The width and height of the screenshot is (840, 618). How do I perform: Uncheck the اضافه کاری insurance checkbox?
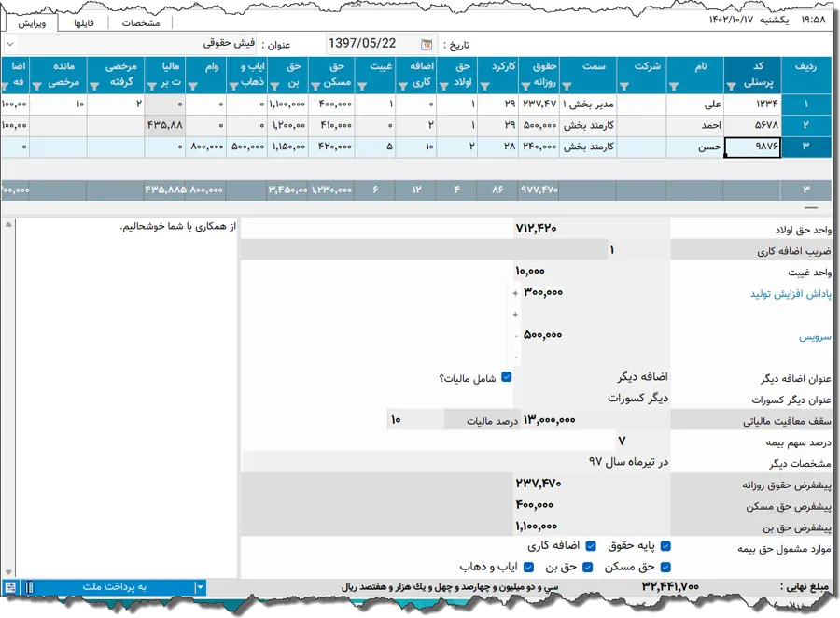point(591,545)
